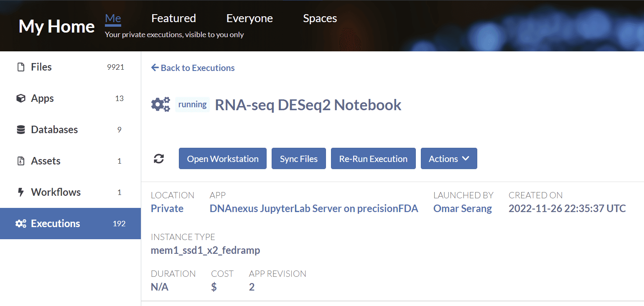The width and height of the screenshot is (644, 306).
Task: Expand the Actions dropdown menu
Action: click(448, 159)
